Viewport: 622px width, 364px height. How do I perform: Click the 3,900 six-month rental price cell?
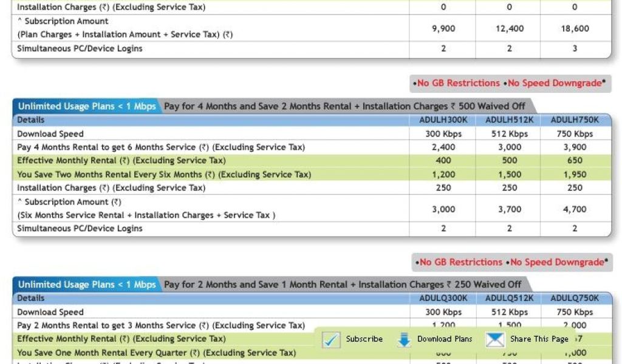click(575, 147)
